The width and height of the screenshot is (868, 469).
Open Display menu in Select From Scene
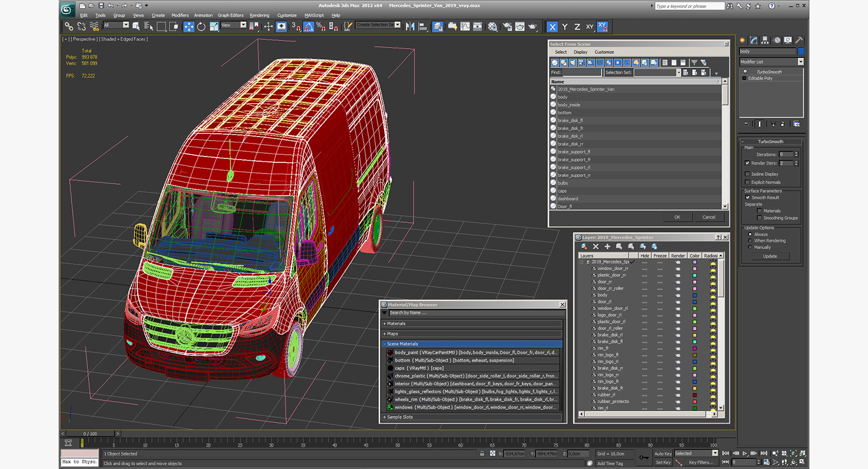click(581, 52)
